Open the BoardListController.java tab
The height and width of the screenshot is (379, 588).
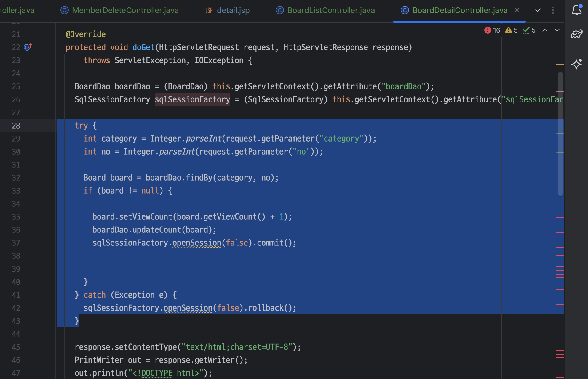tap(331, 10)
